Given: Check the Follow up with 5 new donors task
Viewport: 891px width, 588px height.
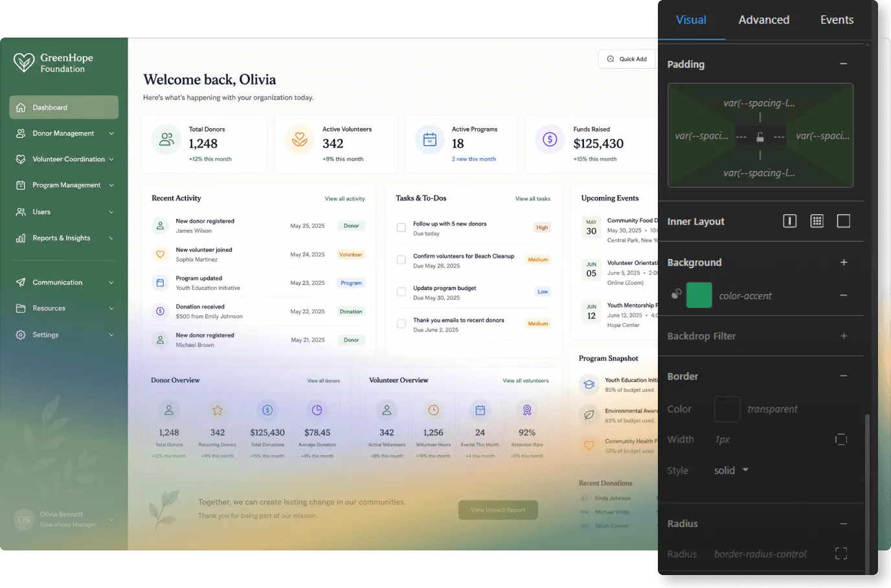Looking at the screenshot, I should (x=401, y=227).
